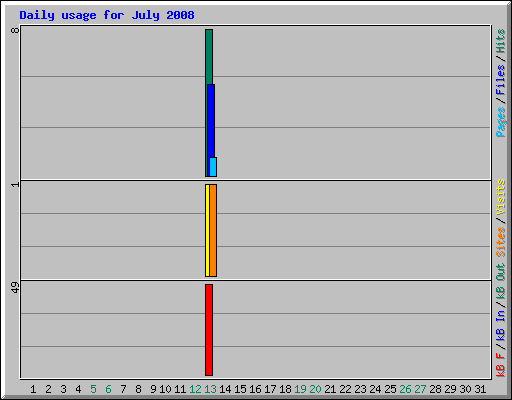This screenshot has height=400, width=512.
Task: Click day 27 on the x-axis
Action: pos(420,389)
